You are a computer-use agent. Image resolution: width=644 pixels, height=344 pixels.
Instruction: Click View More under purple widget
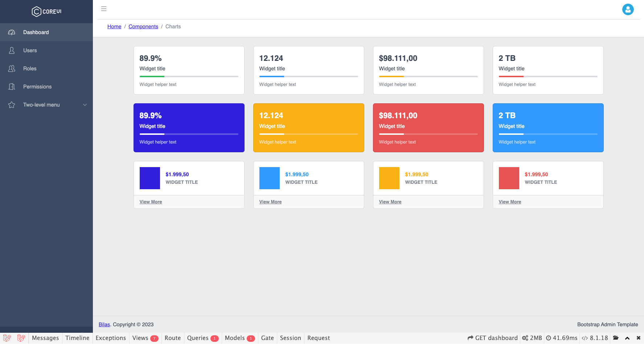151,202
